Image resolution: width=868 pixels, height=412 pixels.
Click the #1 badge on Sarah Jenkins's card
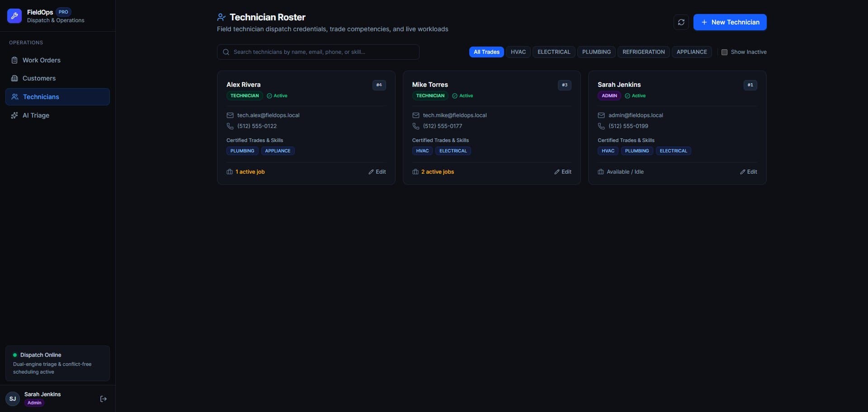[x=750, y=85]
